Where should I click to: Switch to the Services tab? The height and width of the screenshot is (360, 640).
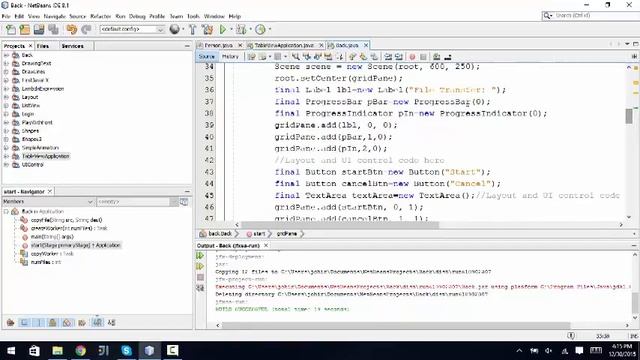point(73,46)
